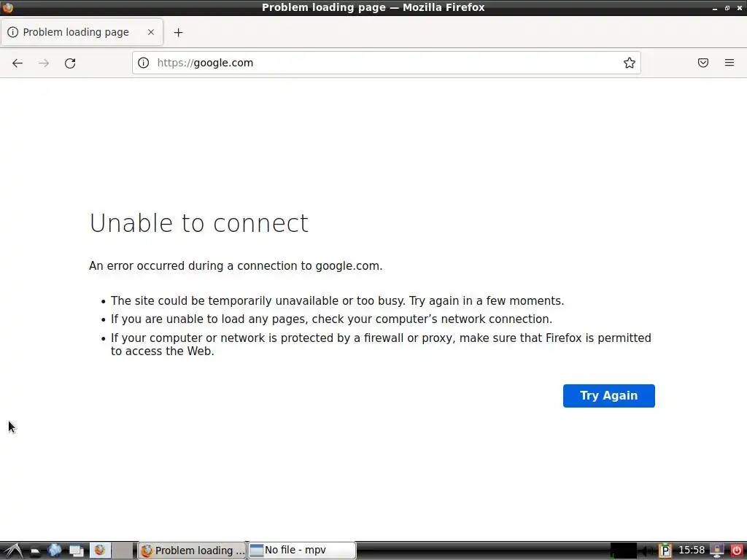Open the Save to Pocket button

tap(703, 63)
